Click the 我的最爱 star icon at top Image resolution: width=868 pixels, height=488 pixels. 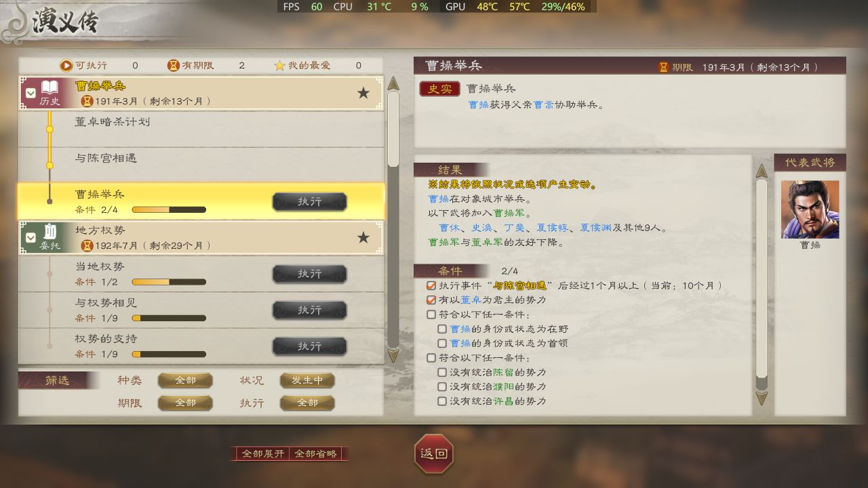(279, 66)
